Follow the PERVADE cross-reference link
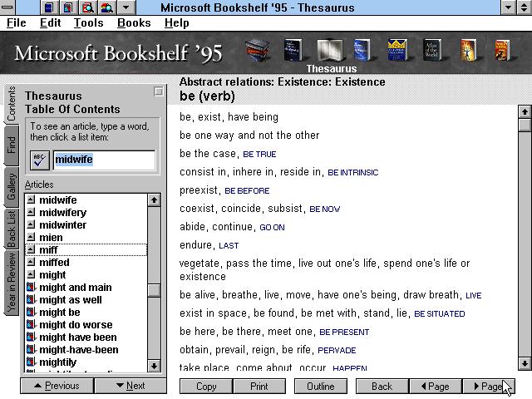 [x=337, y=351]
